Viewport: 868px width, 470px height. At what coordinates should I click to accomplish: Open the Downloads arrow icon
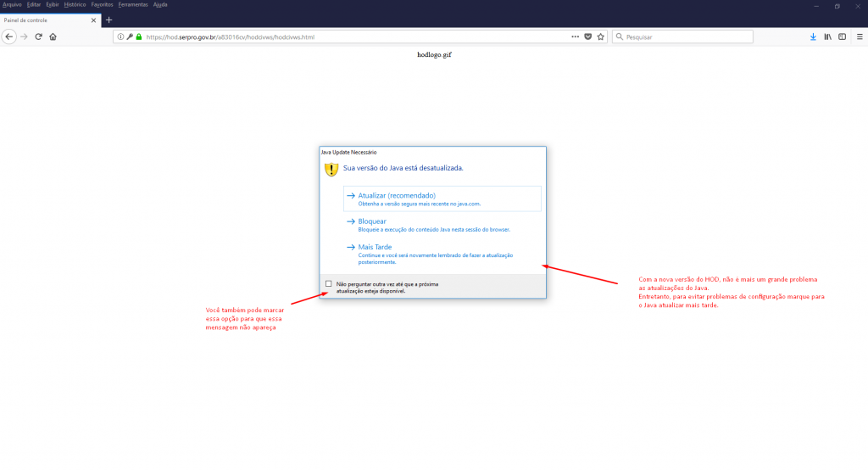(814, 36)
